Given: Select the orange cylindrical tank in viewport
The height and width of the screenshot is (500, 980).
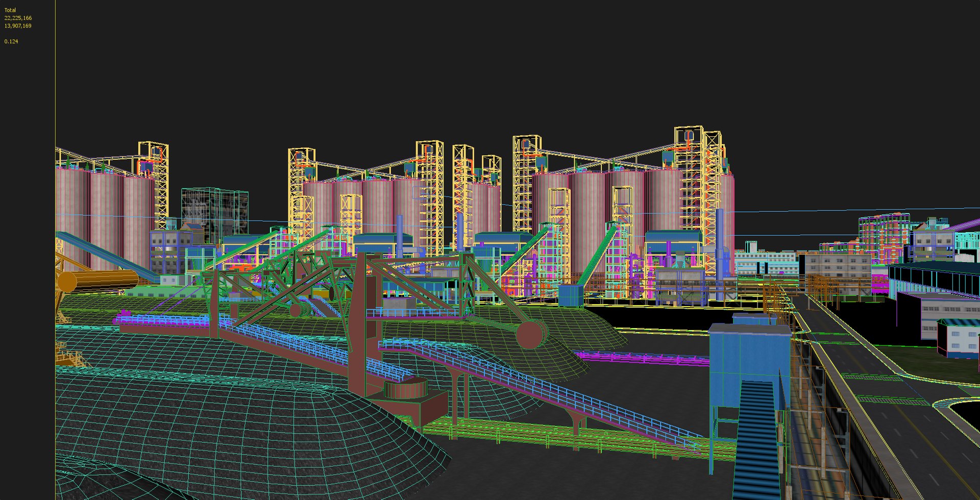Looking at the screenshot, I should tap(97, 281).
